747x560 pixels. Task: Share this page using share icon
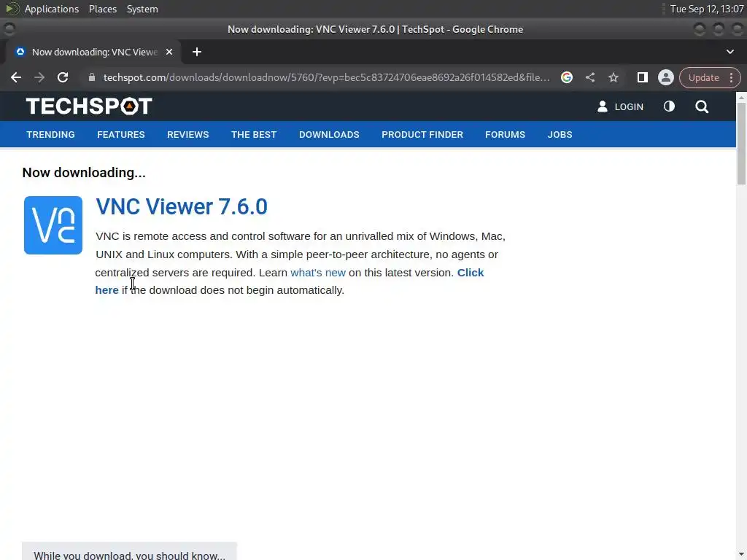tap(589, 77)
